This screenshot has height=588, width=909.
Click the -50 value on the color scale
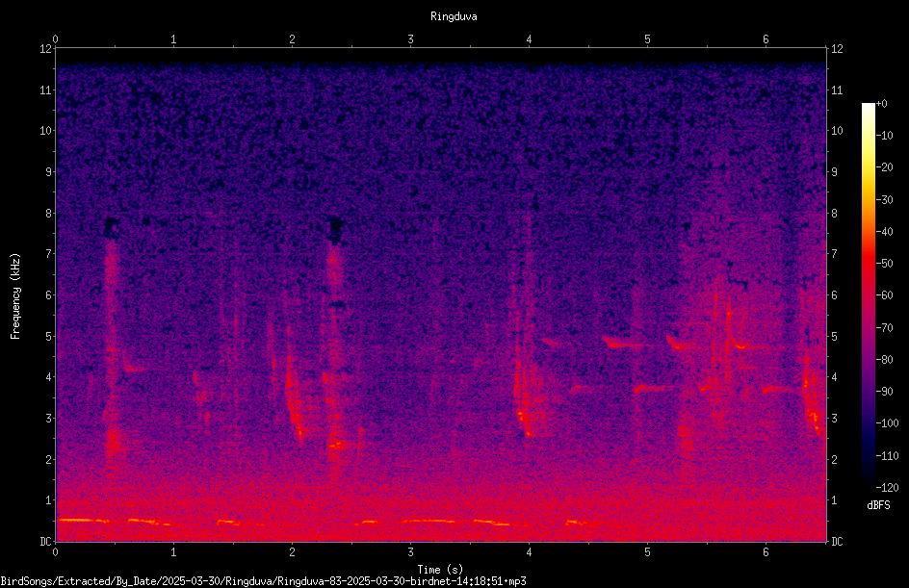(885, 264)
